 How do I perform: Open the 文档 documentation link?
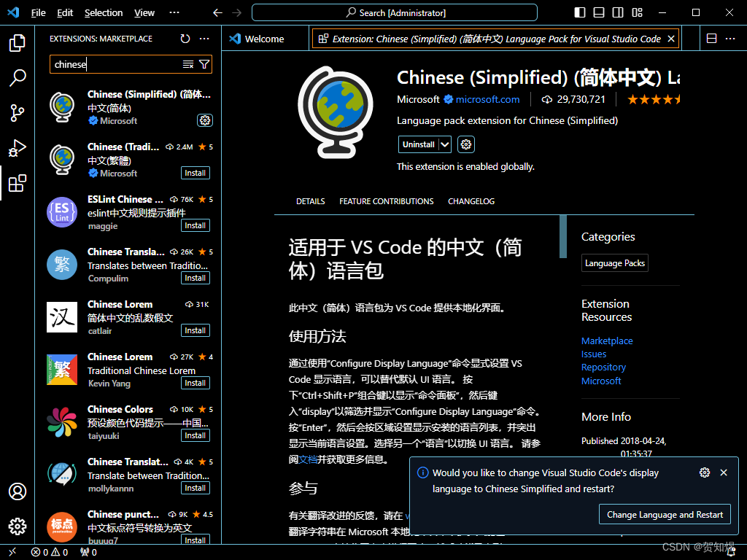309,459
